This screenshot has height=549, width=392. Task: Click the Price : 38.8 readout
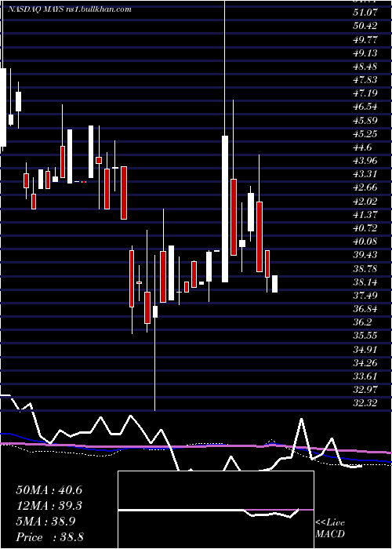pos(49,537)
